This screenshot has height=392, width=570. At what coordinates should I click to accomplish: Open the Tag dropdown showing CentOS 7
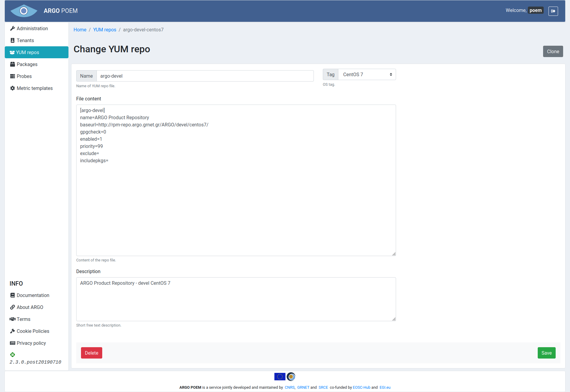click(367, 74)
